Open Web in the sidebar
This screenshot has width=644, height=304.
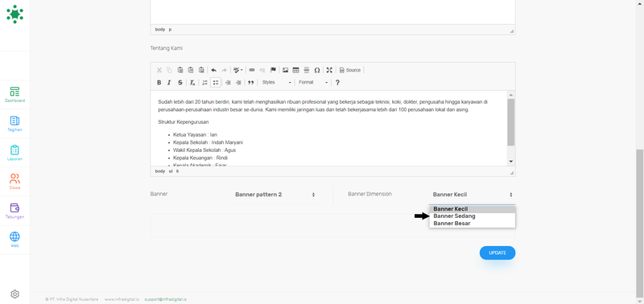coord(14,240)
